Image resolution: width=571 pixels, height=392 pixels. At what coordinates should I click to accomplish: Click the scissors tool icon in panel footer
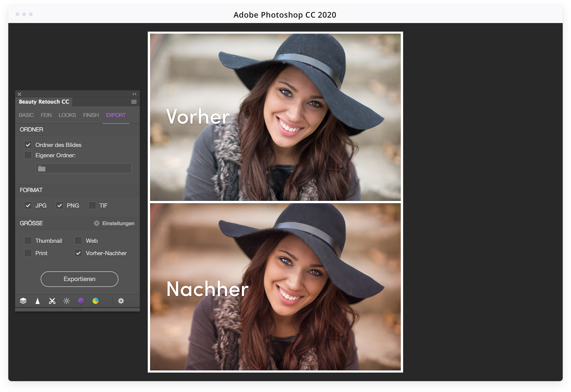coord(52,301)
